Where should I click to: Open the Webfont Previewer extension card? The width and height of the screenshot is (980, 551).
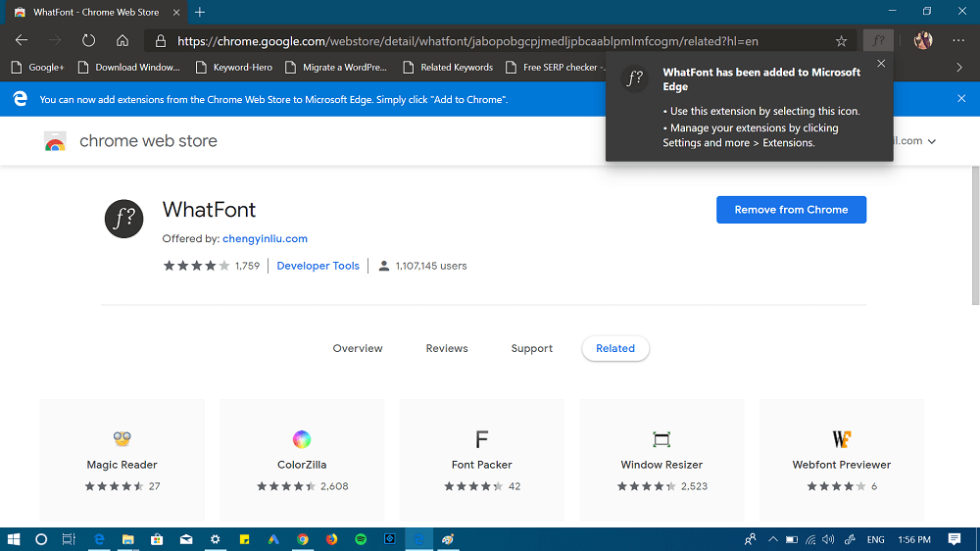tap(842, 460)
